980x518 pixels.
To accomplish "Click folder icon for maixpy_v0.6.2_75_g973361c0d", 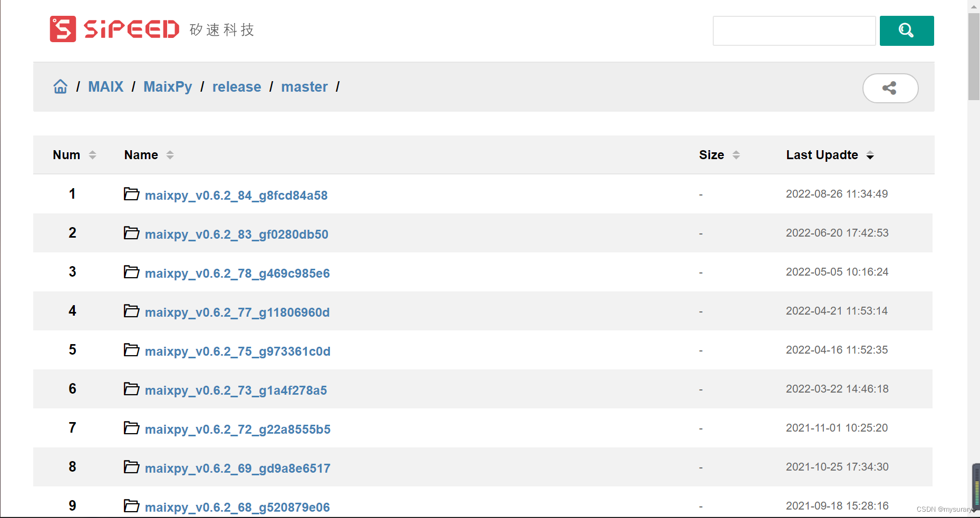I will pyautogui.click(x=131, y=350).
